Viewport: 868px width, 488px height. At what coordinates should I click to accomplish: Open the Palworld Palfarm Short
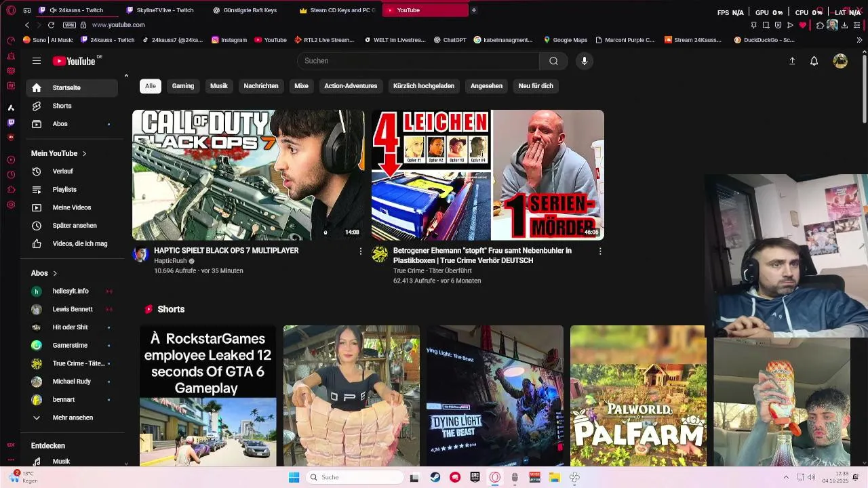(x=638, y=396)
